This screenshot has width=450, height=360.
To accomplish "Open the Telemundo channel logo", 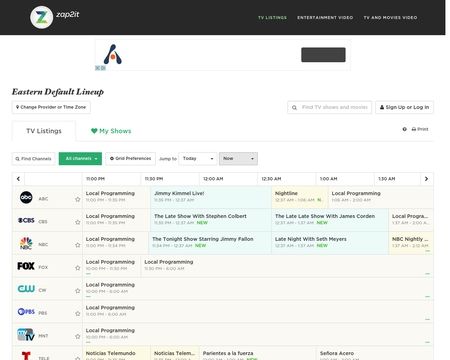I will 26,356.
